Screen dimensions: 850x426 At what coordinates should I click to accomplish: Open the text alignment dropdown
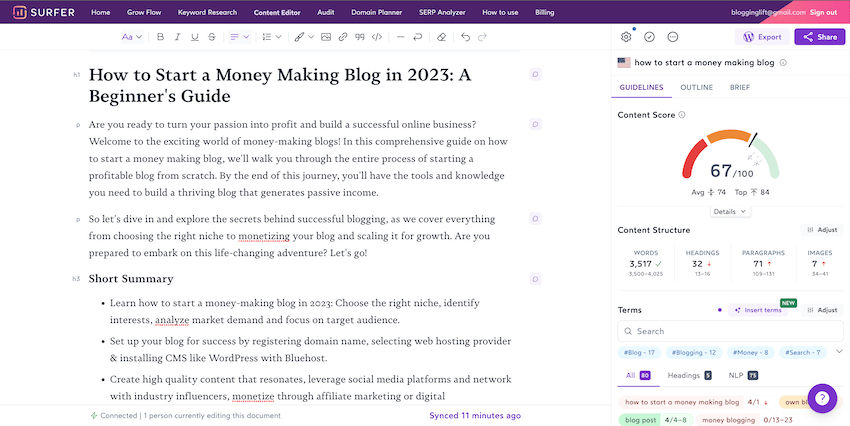pyautogui.click(x=239, y=37)
